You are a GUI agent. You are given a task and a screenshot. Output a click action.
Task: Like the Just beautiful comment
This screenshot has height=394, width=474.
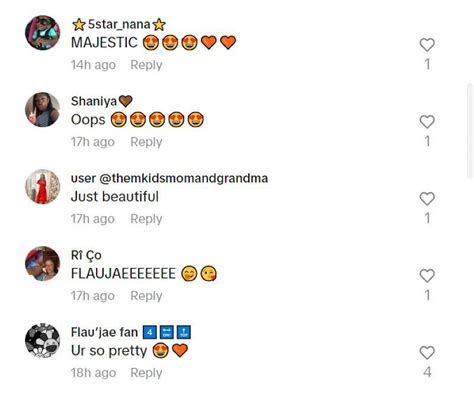427,199
